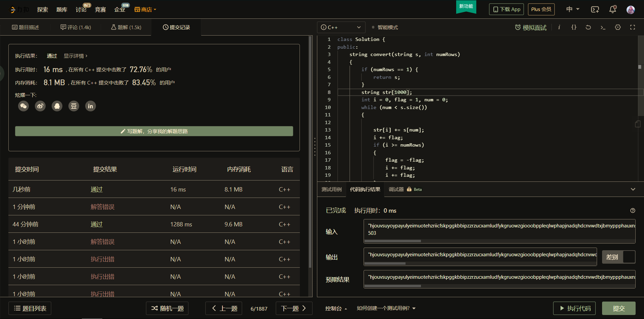This screenshot has width=644, height=319.
Task: Switch to the 题解 (1.5k) tab
Action: tap(126, 27)
